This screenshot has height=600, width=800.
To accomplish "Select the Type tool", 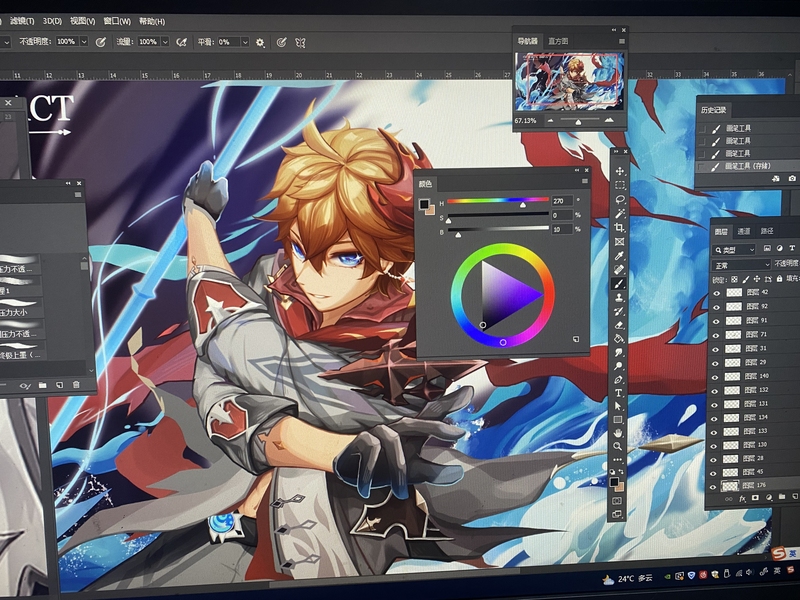I will (x=618, y=393).
